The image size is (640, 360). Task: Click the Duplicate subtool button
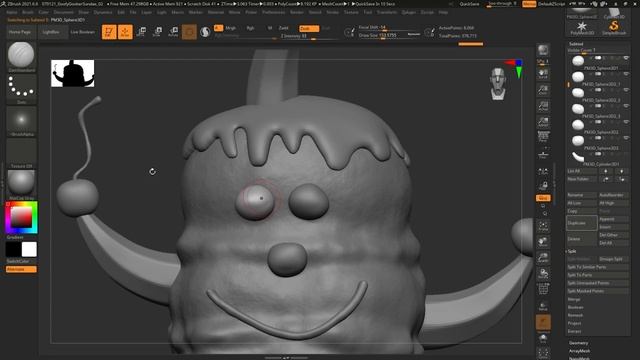(582, 223)
